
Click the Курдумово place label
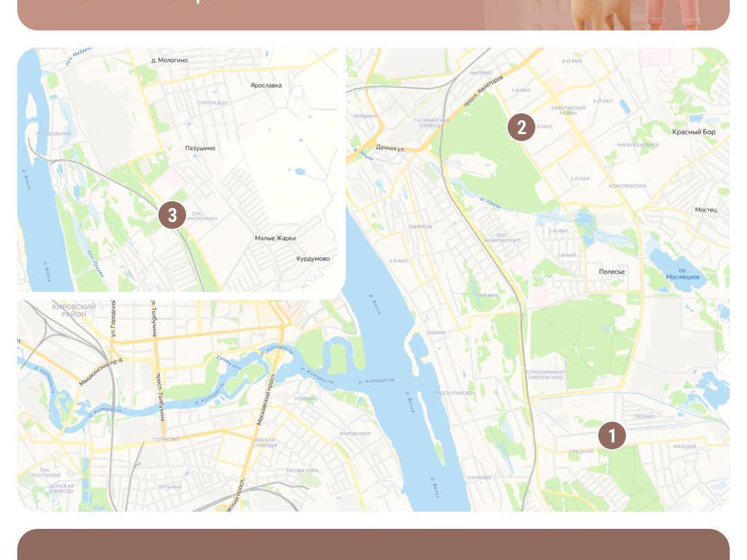(313, 259)
